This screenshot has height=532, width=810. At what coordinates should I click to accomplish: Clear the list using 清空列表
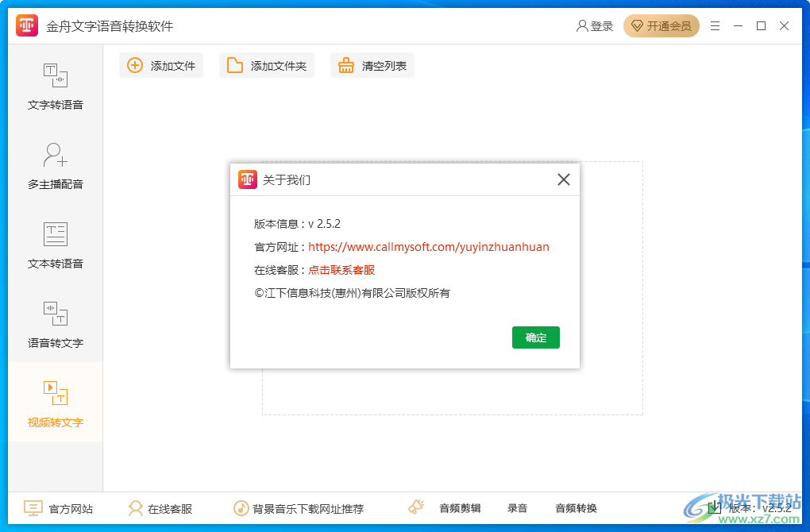(372, 65)
